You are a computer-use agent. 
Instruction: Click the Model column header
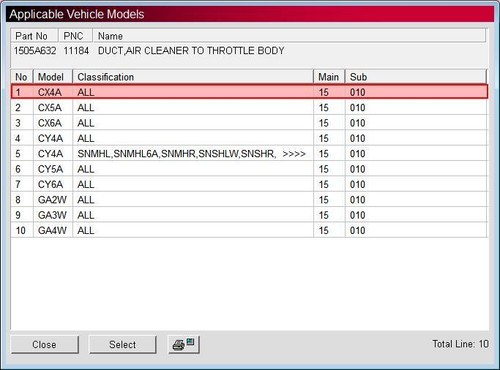(x=53, y=77)
